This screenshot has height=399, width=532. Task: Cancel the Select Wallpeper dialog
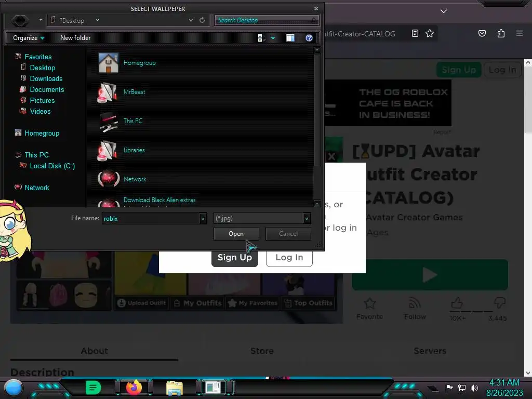tap(288, 234)
